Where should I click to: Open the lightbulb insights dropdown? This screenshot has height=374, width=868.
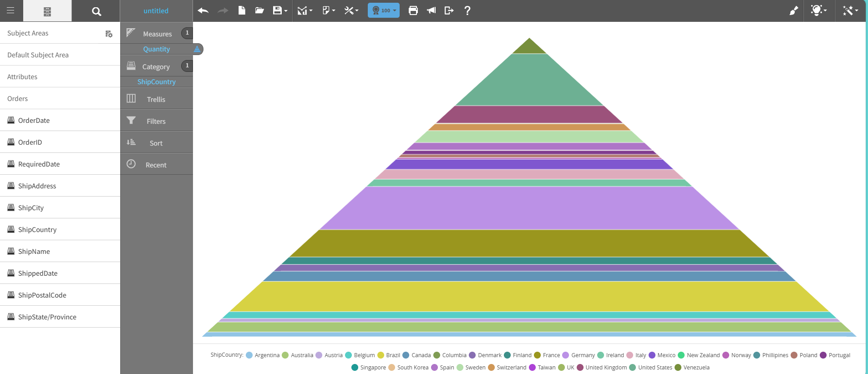819,10
